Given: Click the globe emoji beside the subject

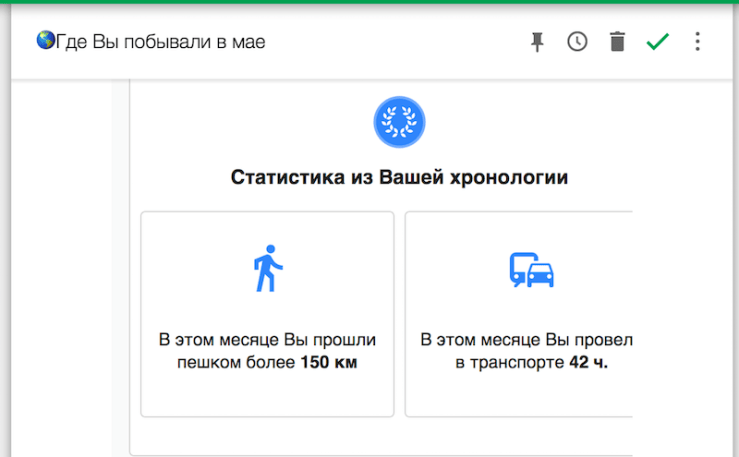Looking at the screenshot, I should coord(46,41).
